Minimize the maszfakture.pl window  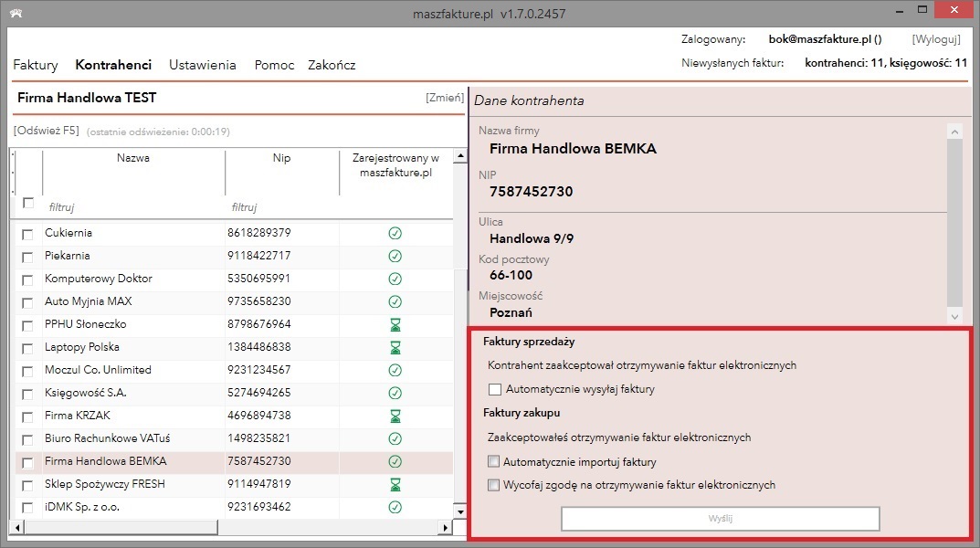pyautogui.click(x=900, y=11)
